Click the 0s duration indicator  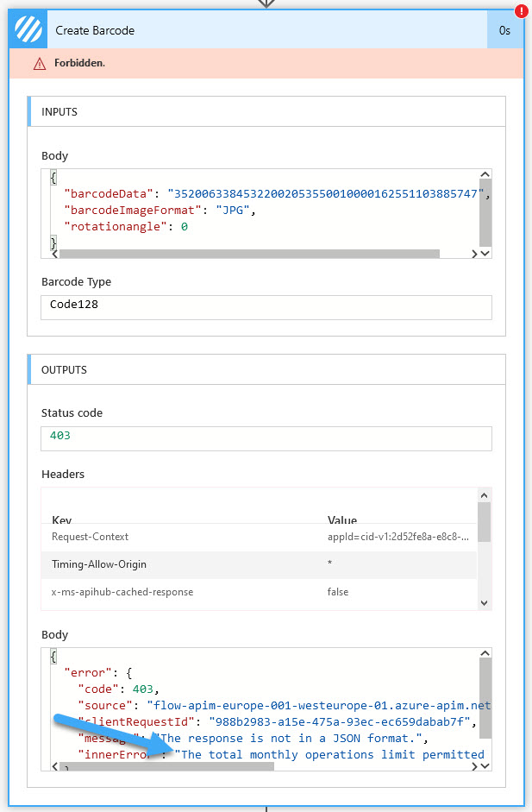(x=503, y=29)
